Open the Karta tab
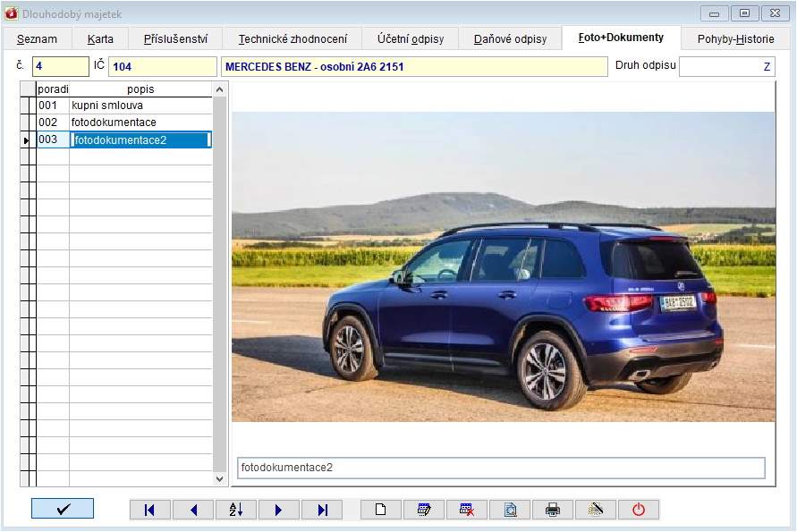The width and height of the screenshot is (797, 532). coord(100,39)
